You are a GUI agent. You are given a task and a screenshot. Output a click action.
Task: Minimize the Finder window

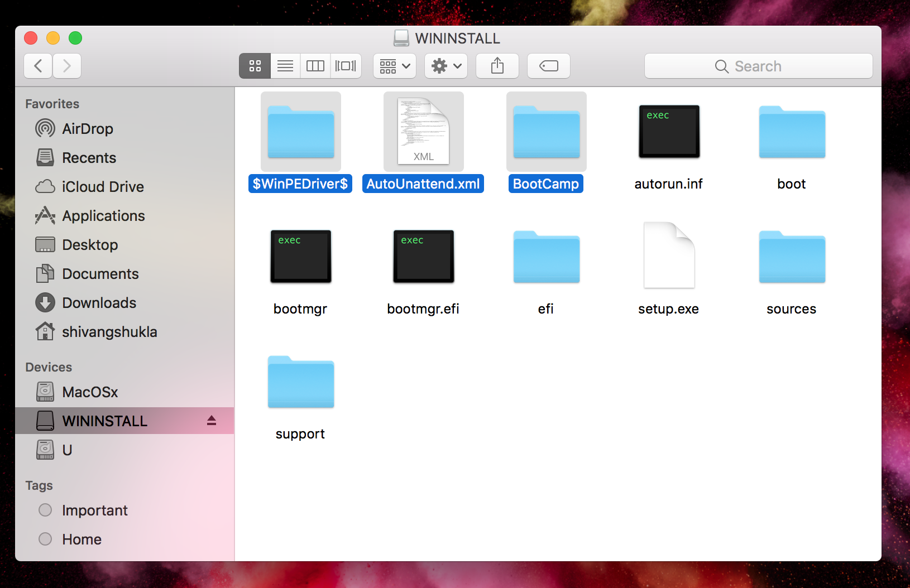[53, 38]
